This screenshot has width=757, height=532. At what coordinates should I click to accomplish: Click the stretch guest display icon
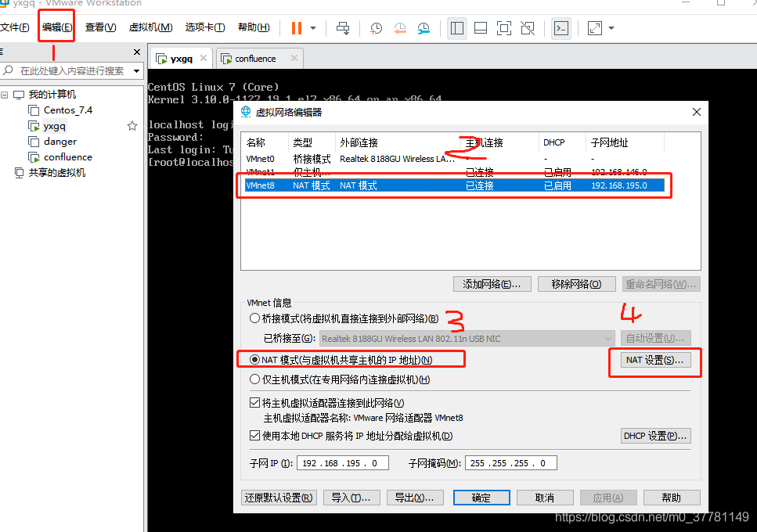pos(595,28)
